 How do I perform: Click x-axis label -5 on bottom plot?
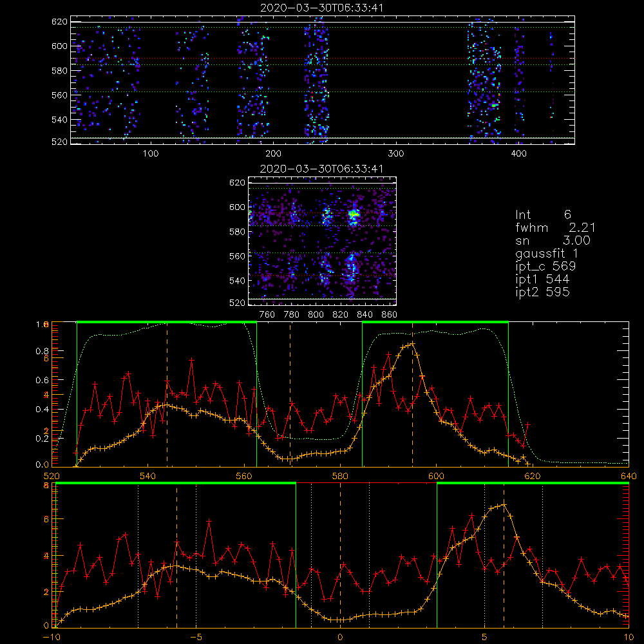(x=196, y=637)
